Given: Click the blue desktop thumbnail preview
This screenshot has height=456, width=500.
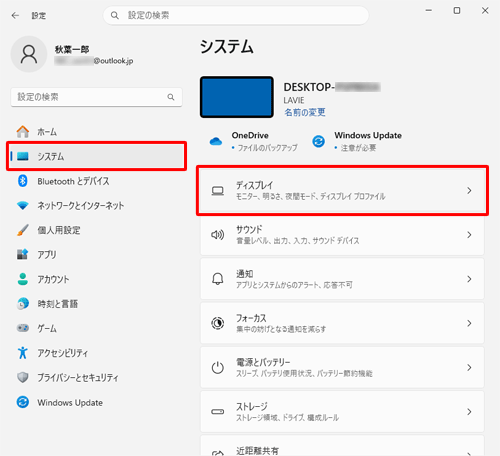Looking at the screenshot, I should pyautogui.click(x=237, y=97).
